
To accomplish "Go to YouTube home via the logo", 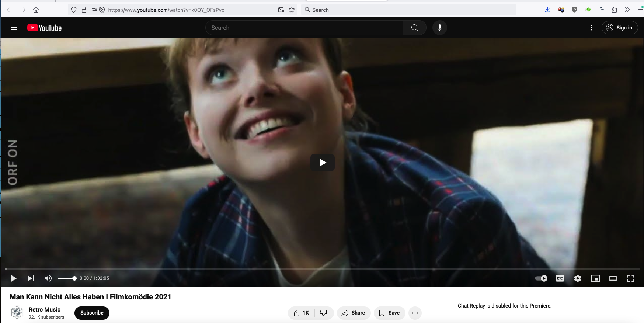I will coord(44,28).
